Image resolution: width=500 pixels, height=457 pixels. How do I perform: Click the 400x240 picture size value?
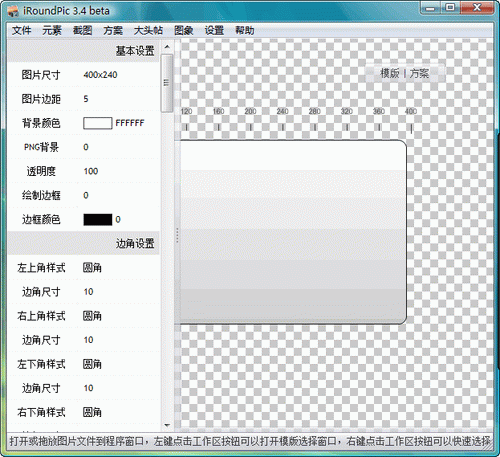click(100, 75)
